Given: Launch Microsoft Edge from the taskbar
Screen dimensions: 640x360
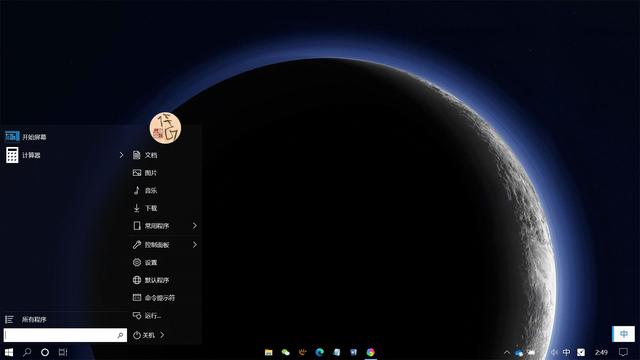Looking at the screenshot, I should (x=320, y=352).
